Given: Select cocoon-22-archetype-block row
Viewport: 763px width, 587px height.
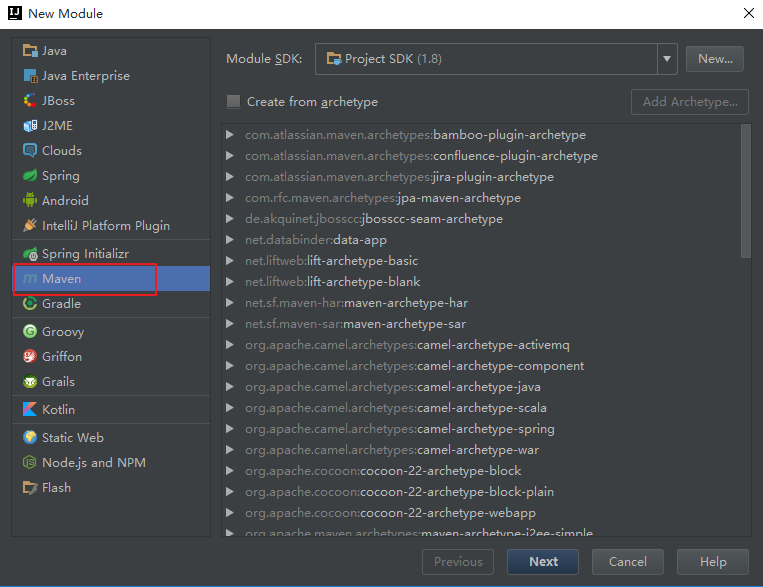Looking at the screenshot, I should pos(481,471).
